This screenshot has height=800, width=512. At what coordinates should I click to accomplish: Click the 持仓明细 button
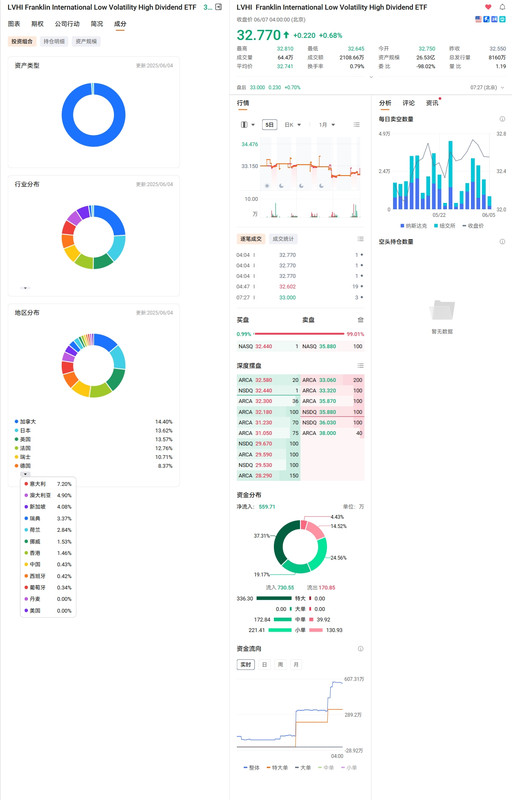54,41
